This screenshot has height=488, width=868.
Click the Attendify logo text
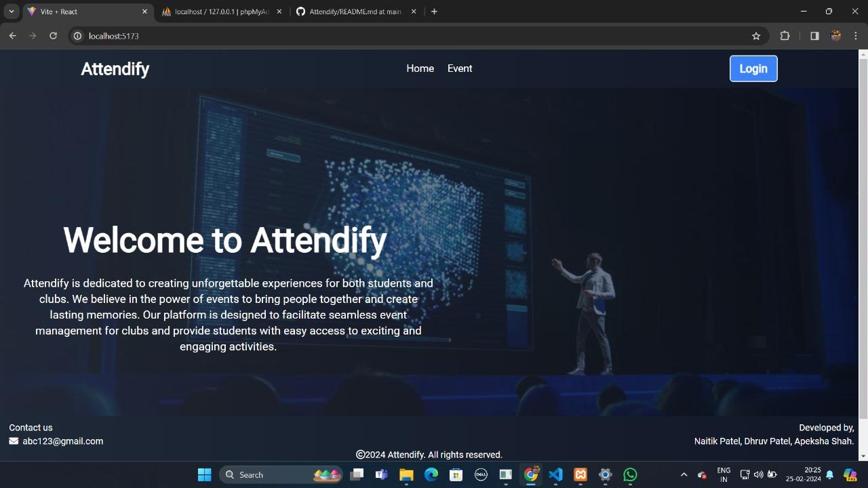(x=115, y=69)
